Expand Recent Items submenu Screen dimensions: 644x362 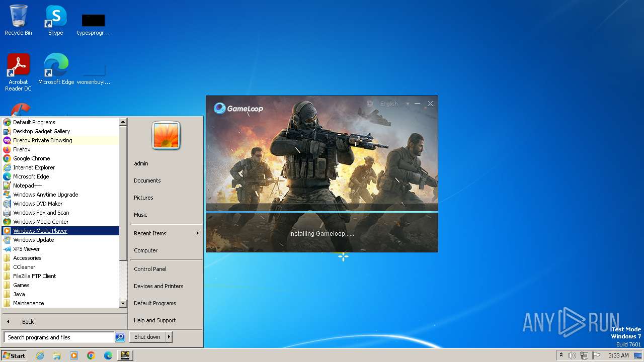pyautogui.click(x=166, y=233)
